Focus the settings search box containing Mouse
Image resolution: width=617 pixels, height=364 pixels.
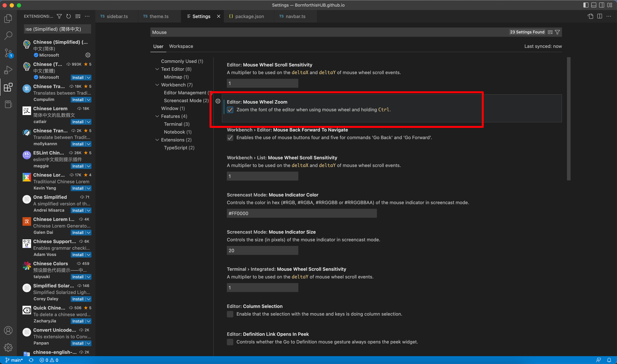click(329, 32)
